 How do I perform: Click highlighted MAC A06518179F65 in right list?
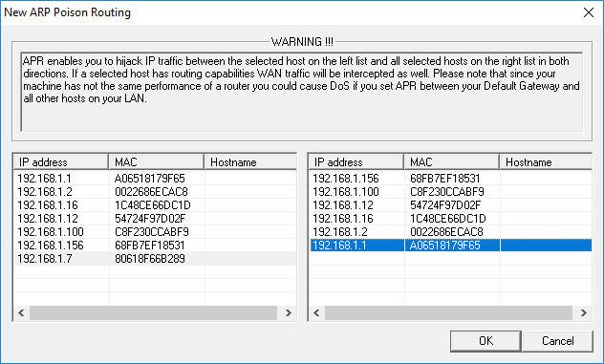point(445,246)
